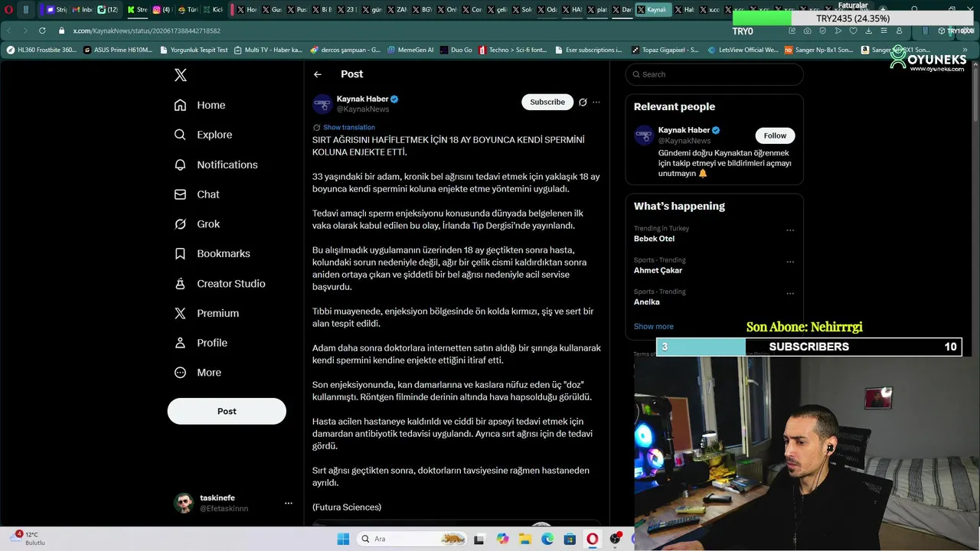Go back using the arrow beside Post
980x551 pixels.
(318, 74)
